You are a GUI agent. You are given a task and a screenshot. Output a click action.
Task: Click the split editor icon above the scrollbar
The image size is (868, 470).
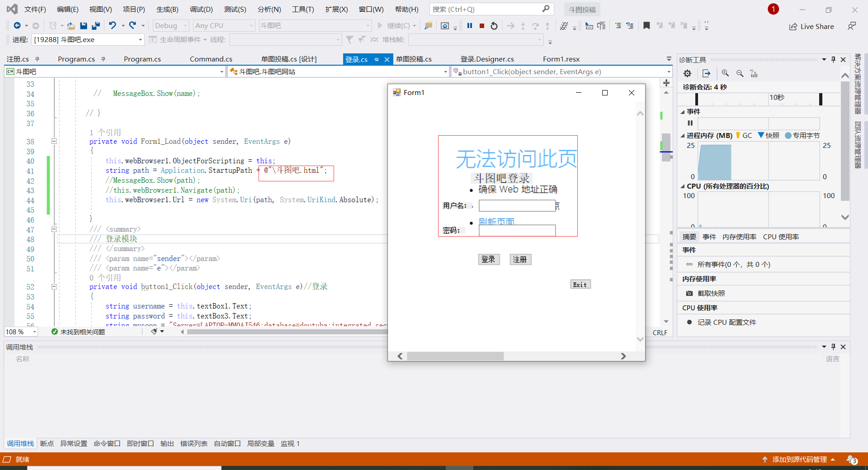666,83
